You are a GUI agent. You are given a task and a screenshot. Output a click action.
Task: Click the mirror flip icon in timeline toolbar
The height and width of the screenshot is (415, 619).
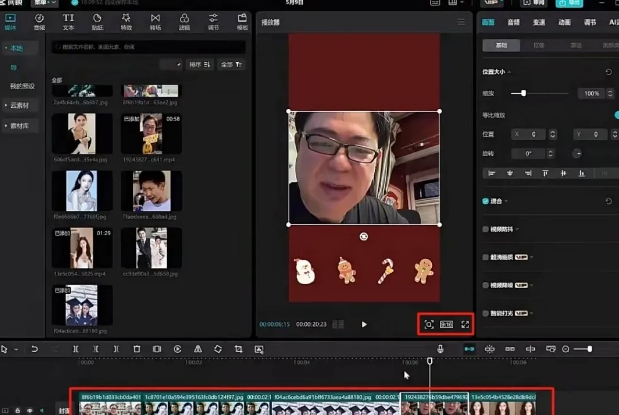click(198, 349)
